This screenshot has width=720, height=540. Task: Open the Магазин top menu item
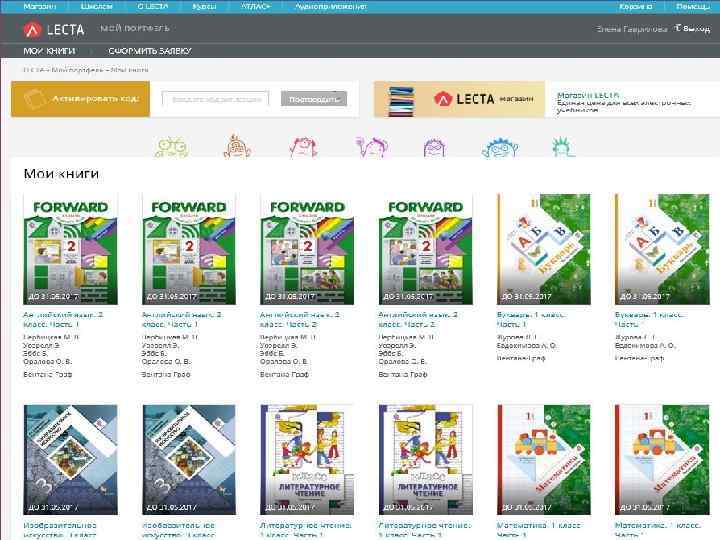tap(39, 6)
